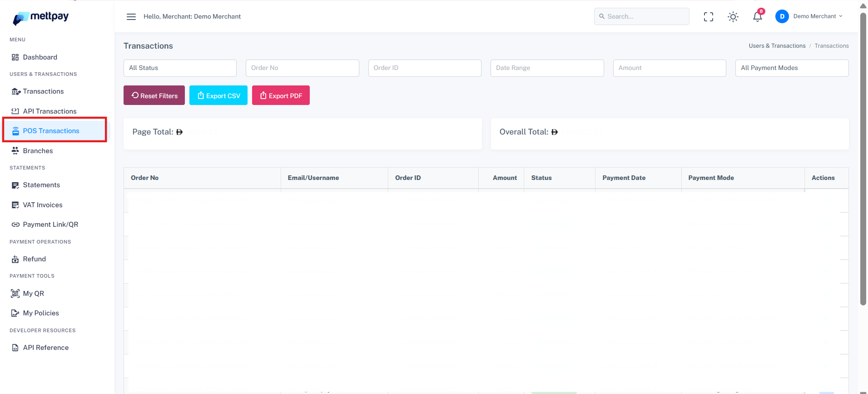The height and width of the screenshot is (394, 868).
Task: Click Export PDF button
Action: (281, 95)
